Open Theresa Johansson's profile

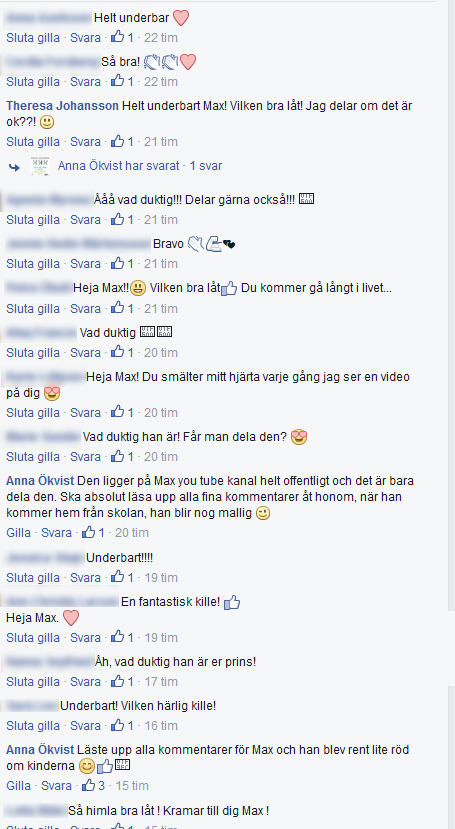click(62, 106)
